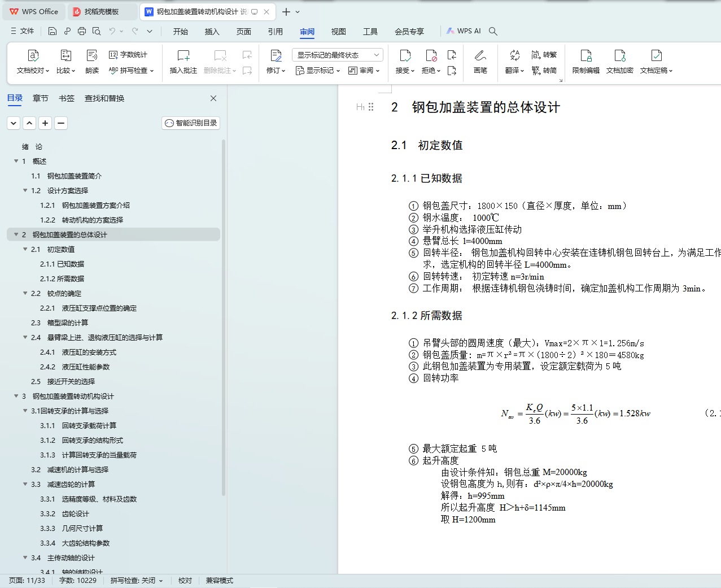Viewport: 721px width, 588px height.
Task: Open 字数统计 word count
Action: point(128,55)
